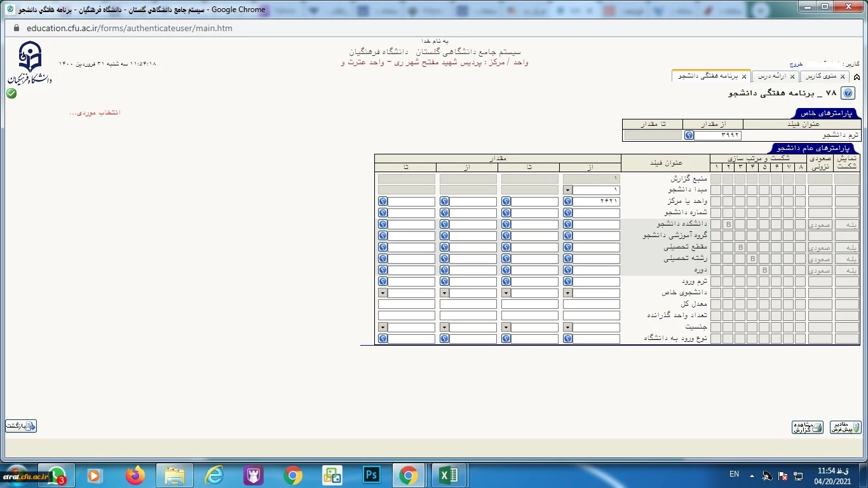The width and height of the screenshot is (868, 488).
Task: Click the مشاهده گزارش button
Action: [807, 428]
